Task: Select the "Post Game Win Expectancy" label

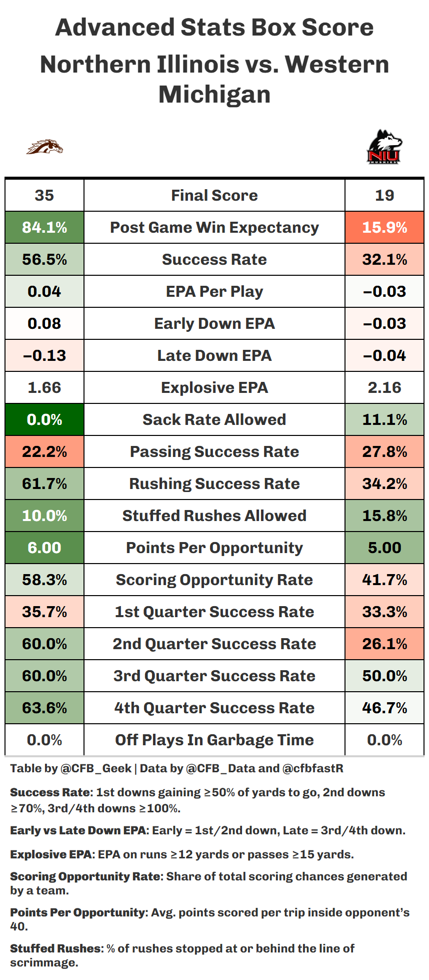Action: click(214, 227)
